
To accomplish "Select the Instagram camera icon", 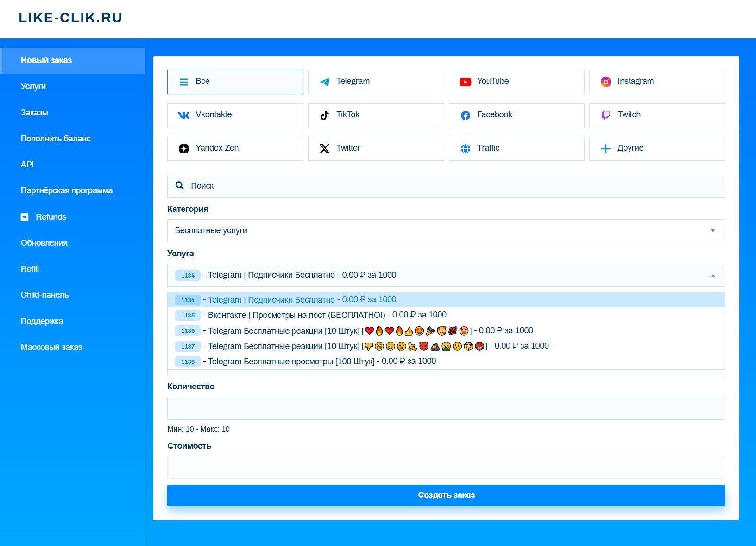I will (605, 82).
